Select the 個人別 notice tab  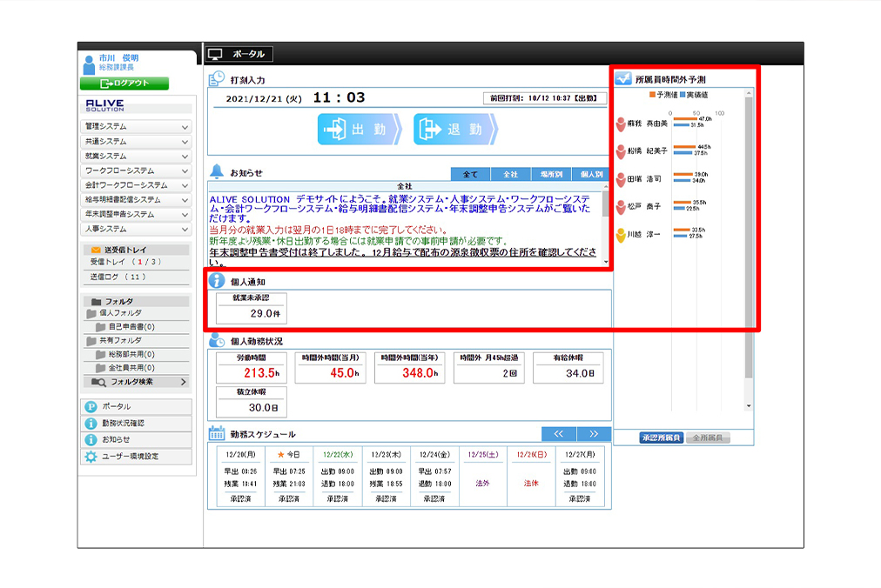[x=591, y=175]
